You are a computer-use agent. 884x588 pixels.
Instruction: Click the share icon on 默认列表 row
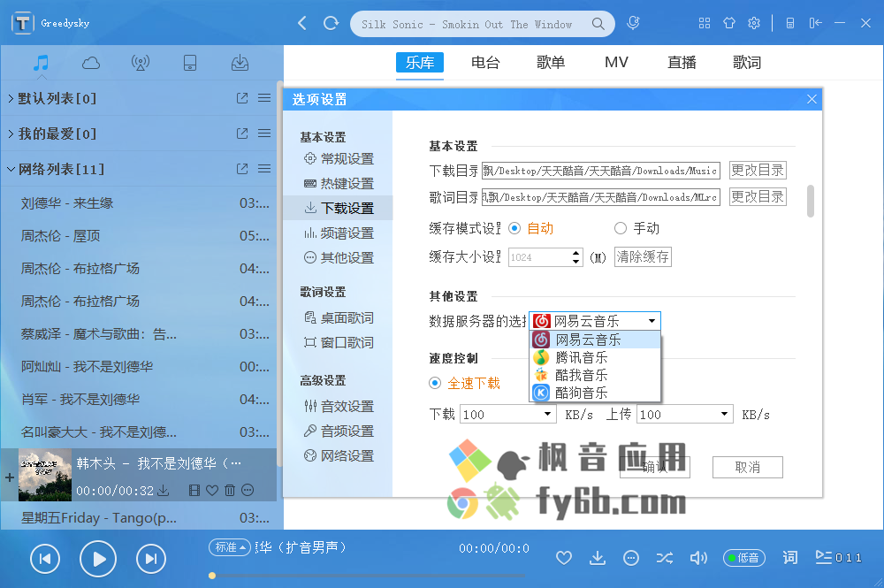[242, 98]
